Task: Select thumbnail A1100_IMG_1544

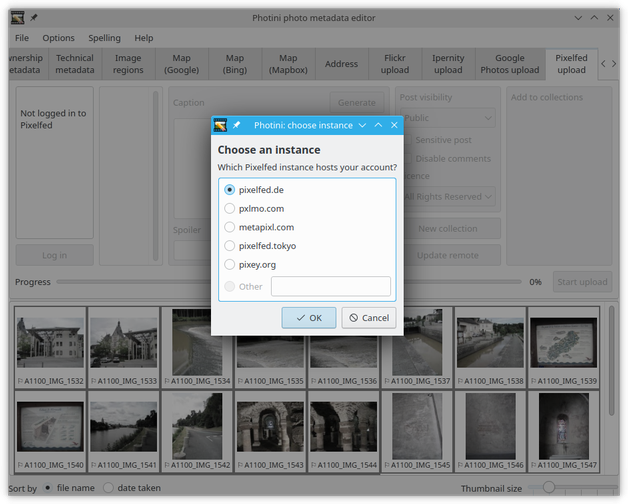Action: 344,431
